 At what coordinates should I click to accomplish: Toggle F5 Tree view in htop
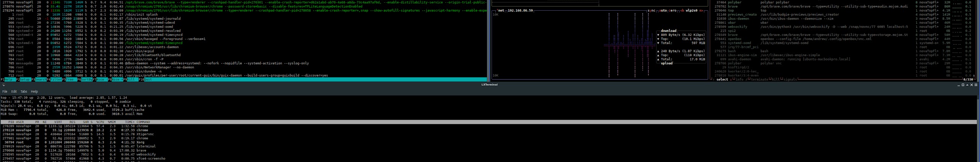[x=71, y=79]
